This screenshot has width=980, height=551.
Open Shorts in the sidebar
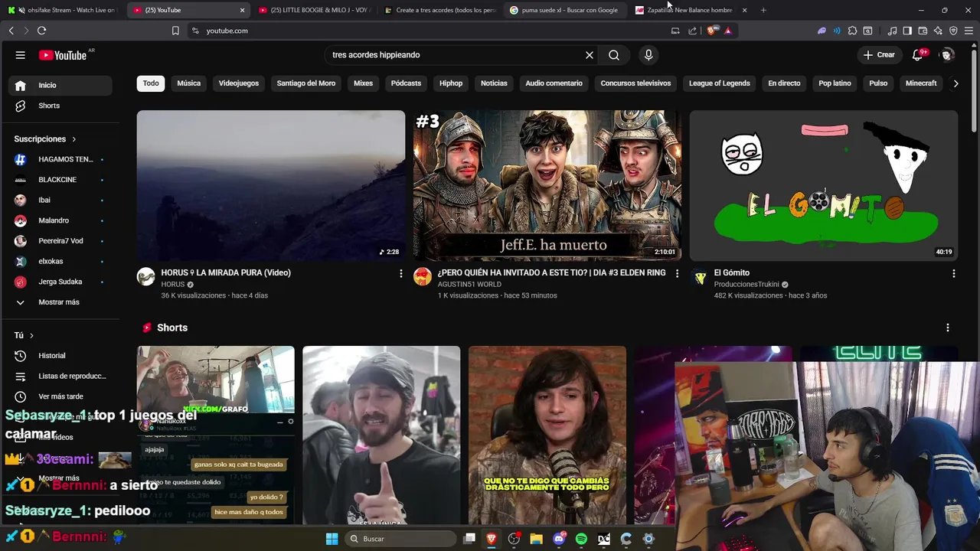coord(61,106)
